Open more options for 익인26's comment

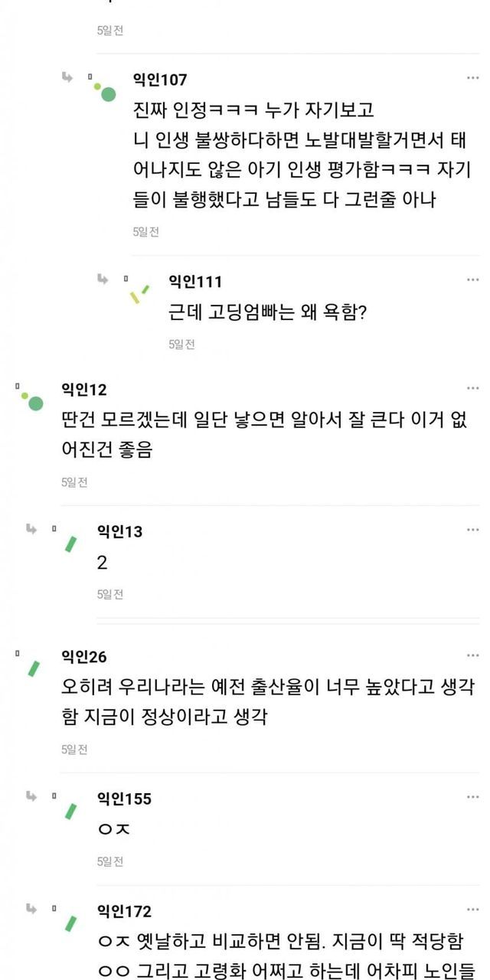point(473,656)
